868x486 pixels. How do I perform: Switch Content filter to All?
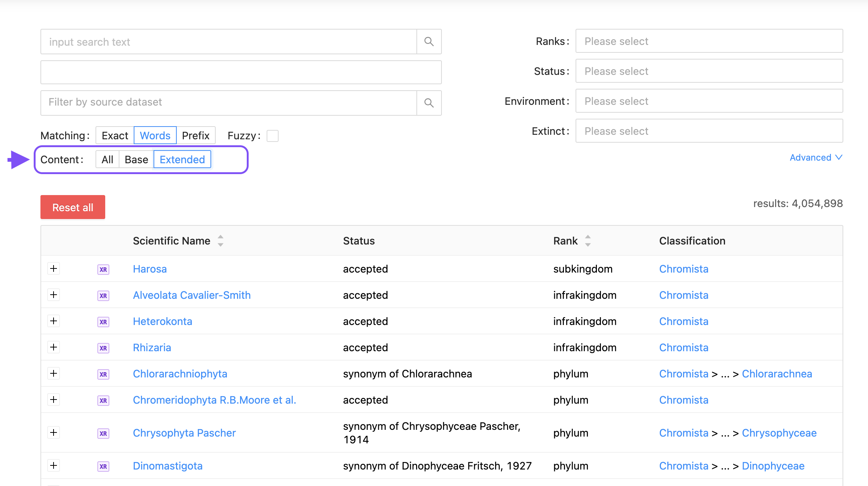(x=107, y=160)
